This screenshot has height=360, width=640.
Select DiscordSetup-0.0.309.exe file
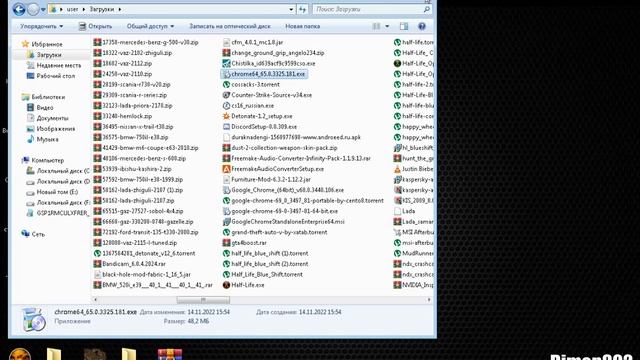[x=264, y=127]
